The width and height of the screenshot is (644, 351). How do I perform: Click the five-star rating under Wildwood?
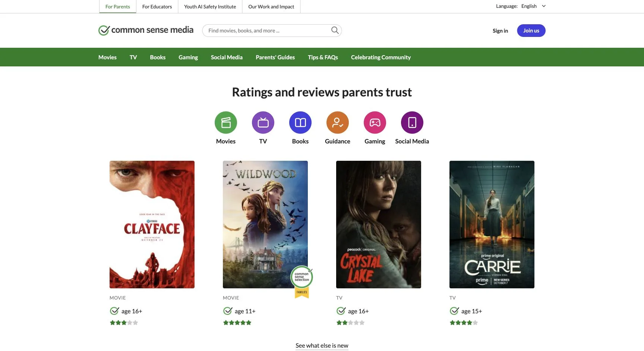click(237, 323)
